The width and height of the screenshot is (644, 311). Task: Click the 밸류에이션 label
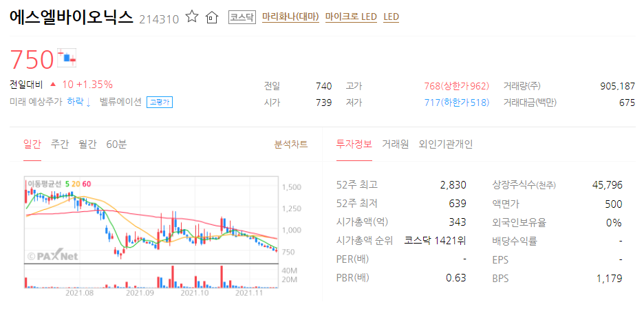click(121, 102)
